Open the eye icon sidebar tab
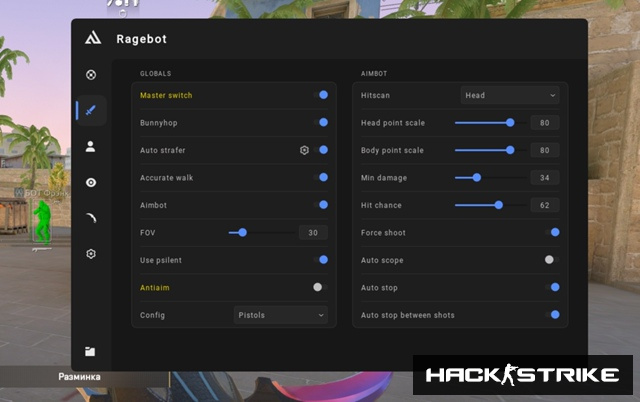The image size is (640, 402). (91, 182)
